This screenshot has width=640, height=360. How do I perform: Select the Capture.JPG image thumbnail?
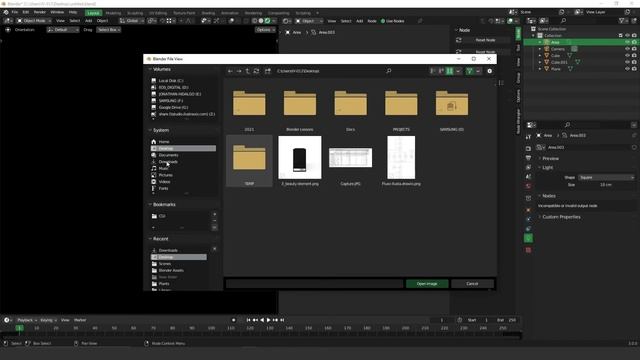(350, 161)
